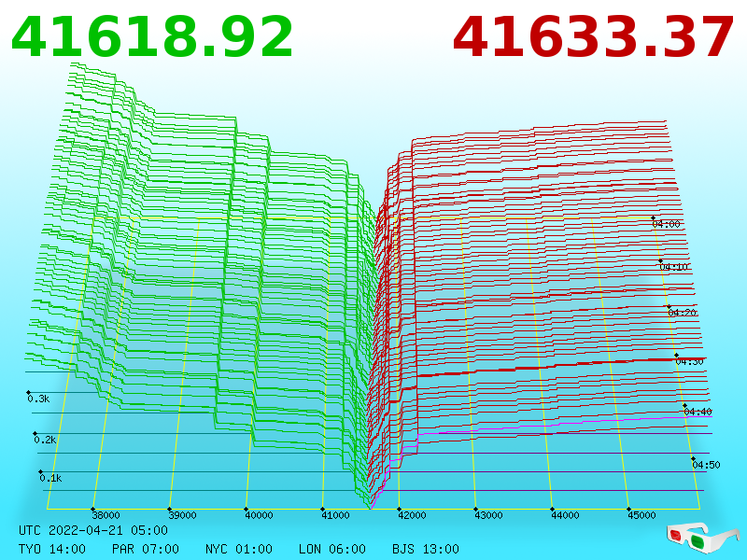The height and width of the screenshot is (560, 747).
Task: Click the 04:40 time axis marker
Action: tap(698, 412)
